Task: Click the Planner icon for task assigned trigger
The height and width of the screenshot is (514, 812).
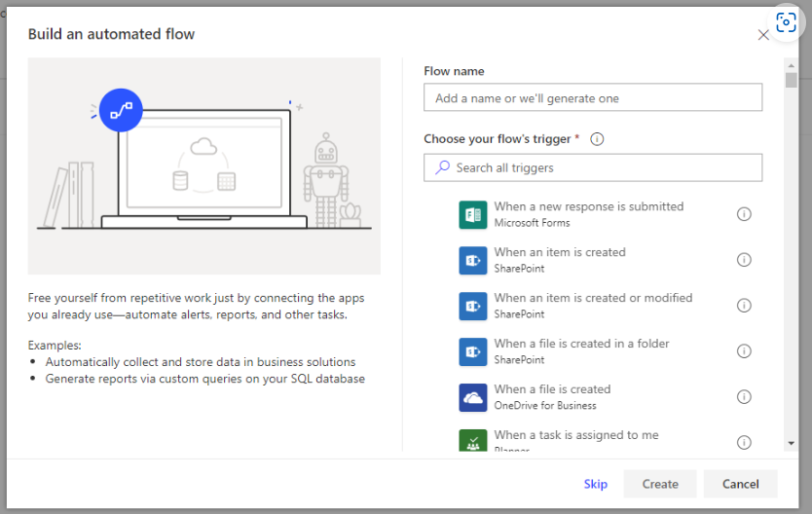Action: pos(473,440)
